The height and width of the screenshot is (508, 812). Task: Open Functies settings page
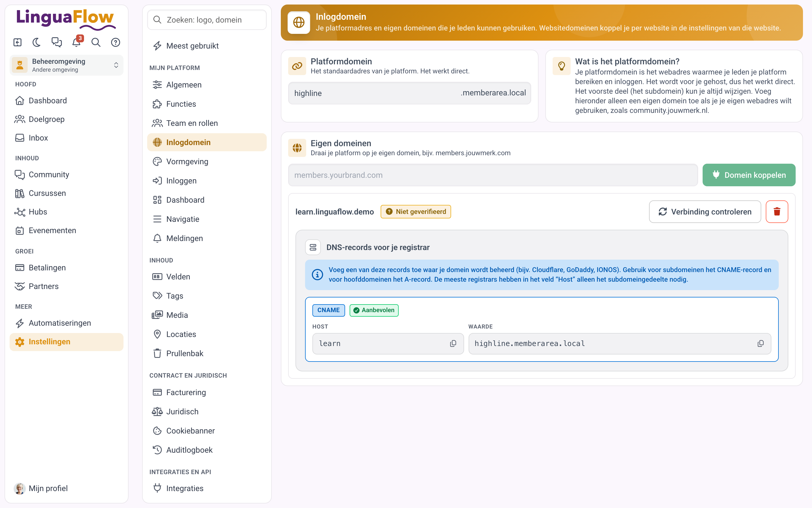[x=207, y=104]
